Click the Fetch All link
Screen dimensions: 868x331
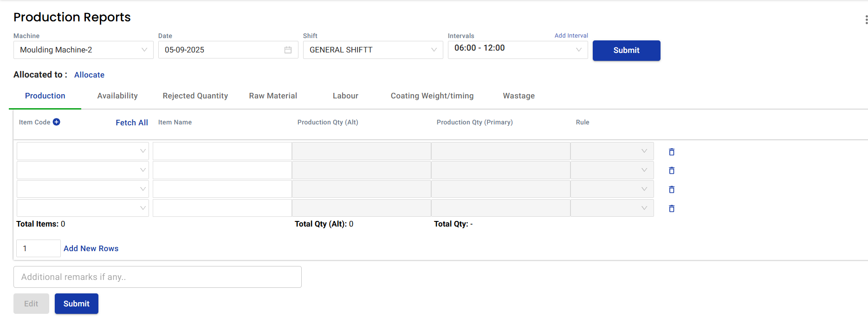point(132,123)
